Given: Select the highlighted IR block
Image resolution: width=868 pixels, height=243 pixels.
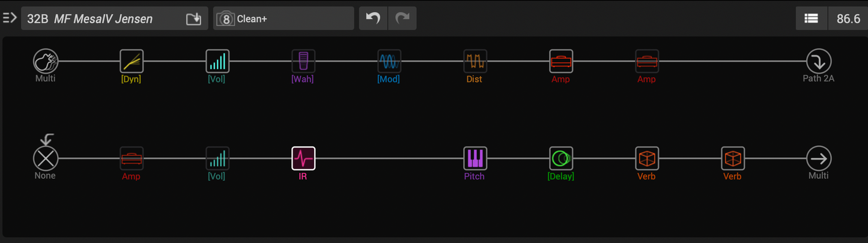Looking at the screenshot, I should pyautogui.click(x=303, y=159).
